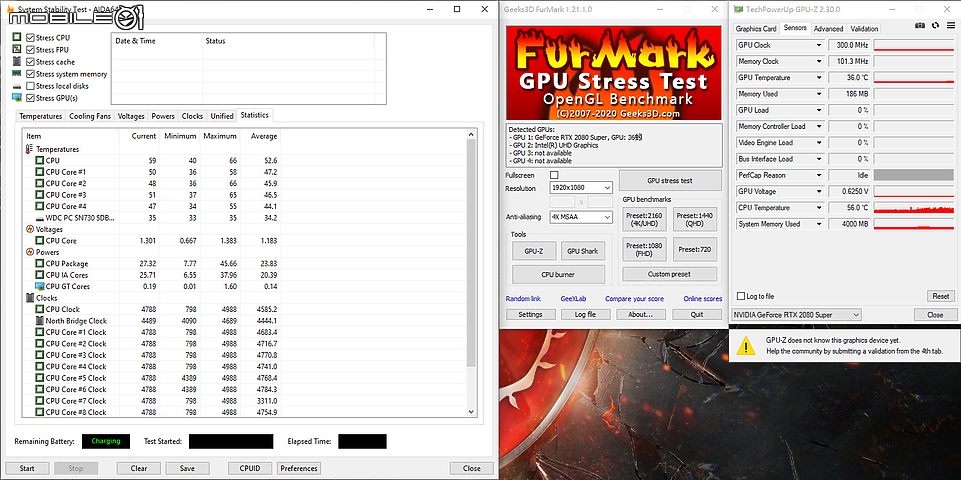Switch to the AIDA64 Unified tab
The image size is (961, 480).
(x=222, y=116)
